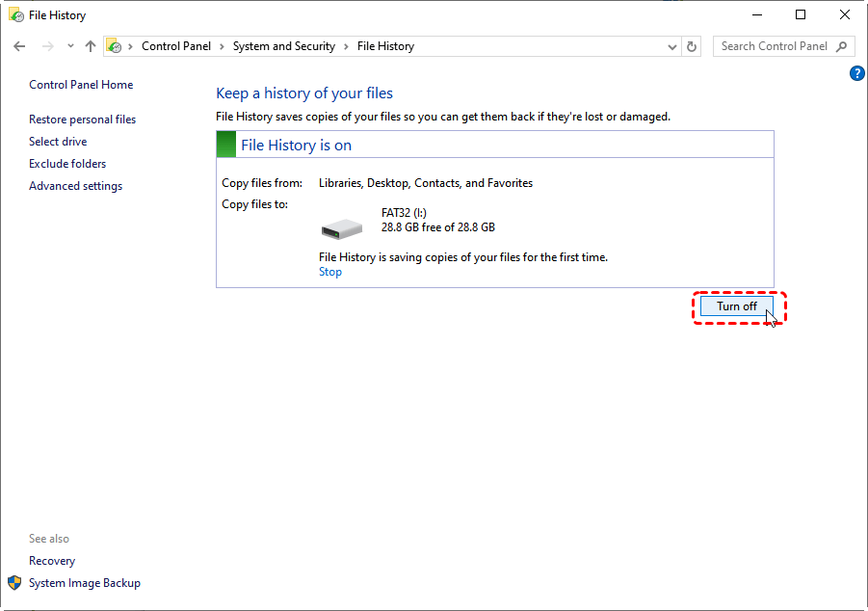Open System Image Backup link

85,583
